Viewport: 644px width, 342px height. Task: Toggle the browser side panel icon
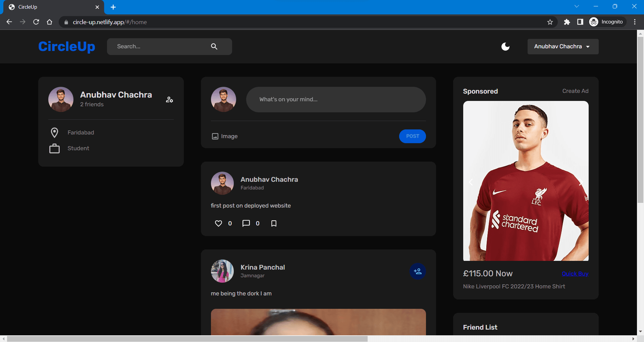coord(580,22)
